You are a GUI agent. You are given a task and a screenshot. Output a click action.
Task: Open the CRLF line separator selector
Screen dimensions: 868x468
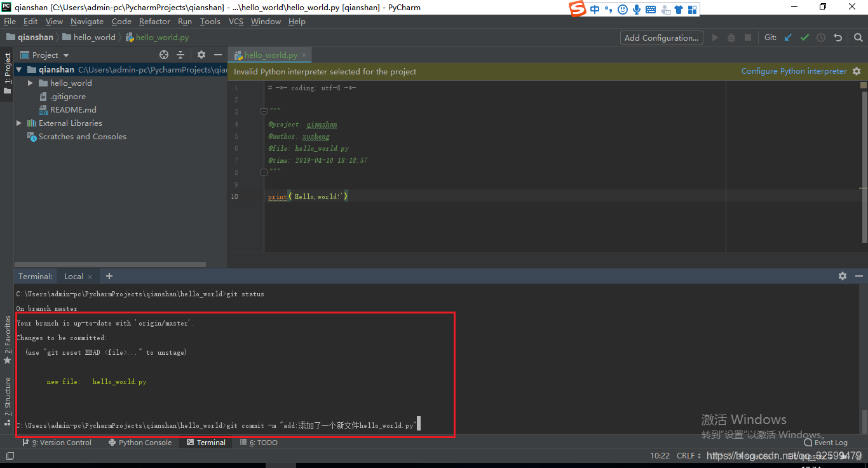[689, 456]
